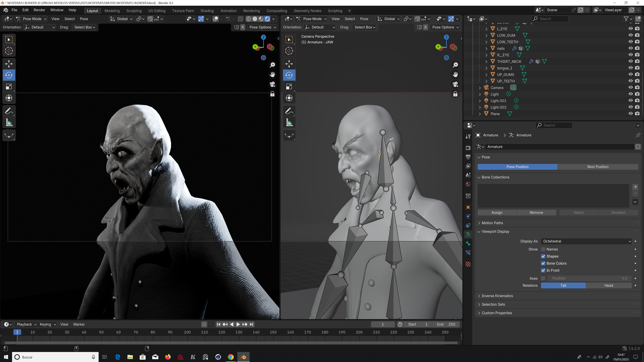644x362 pixels.
Task: Launch Blender from the Windows taskbar
Action: click(x=243, y=357)
